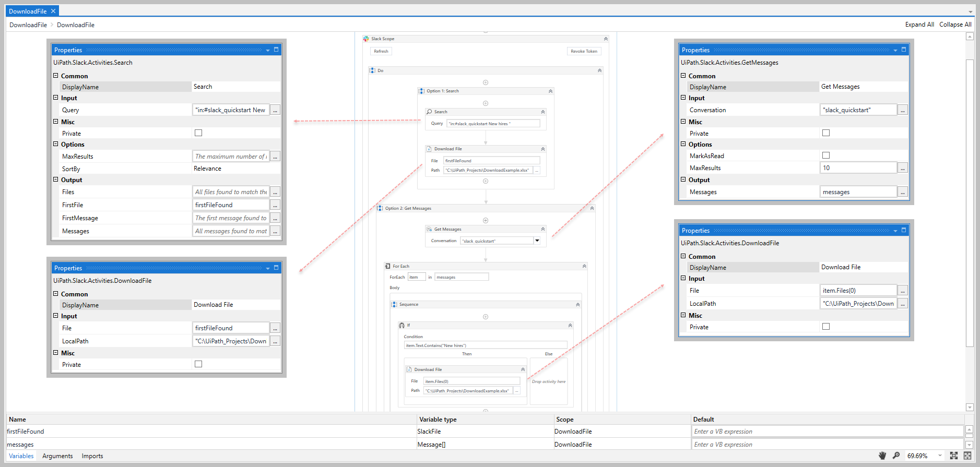980x467 pixels.
Task: Collapse Options section in GetMessages properties
Action: tap(683, 144)
